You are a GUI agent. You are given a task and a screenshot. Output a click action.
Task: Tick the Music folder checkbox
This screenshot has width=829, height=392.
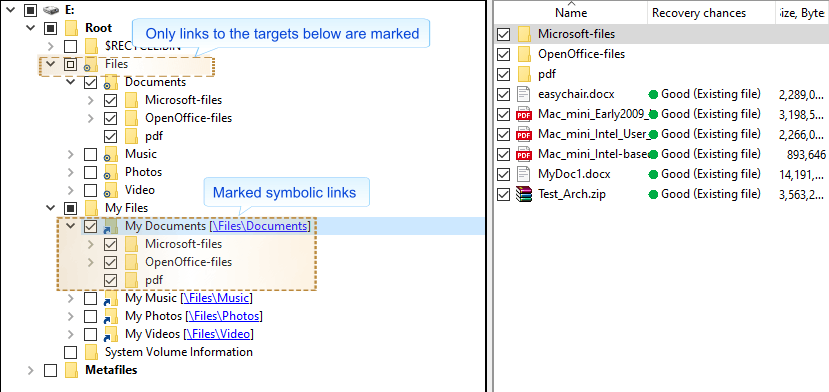(x=90, y=154)
